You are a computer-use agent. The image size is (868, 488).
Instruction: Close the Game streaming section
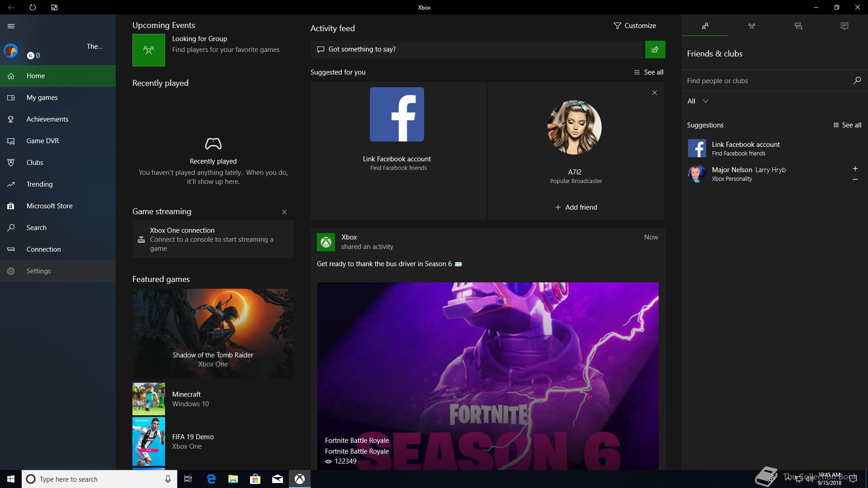coord(284,212)
